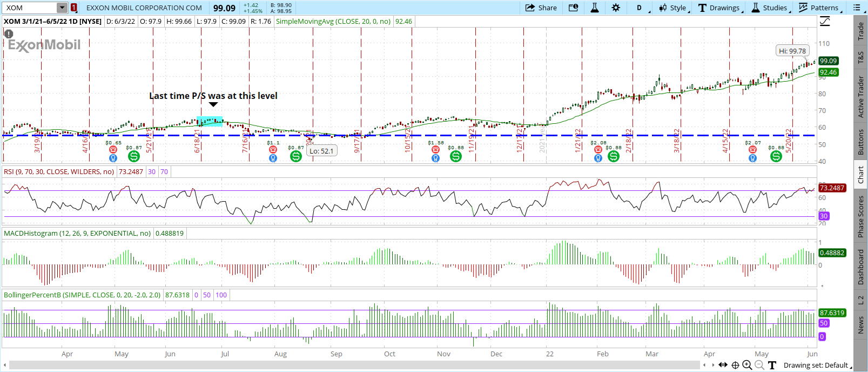The height and width of the screenshot is (372, 868).
Task: Click the Bollinger 100 level swatch
Action: [221, 295]
